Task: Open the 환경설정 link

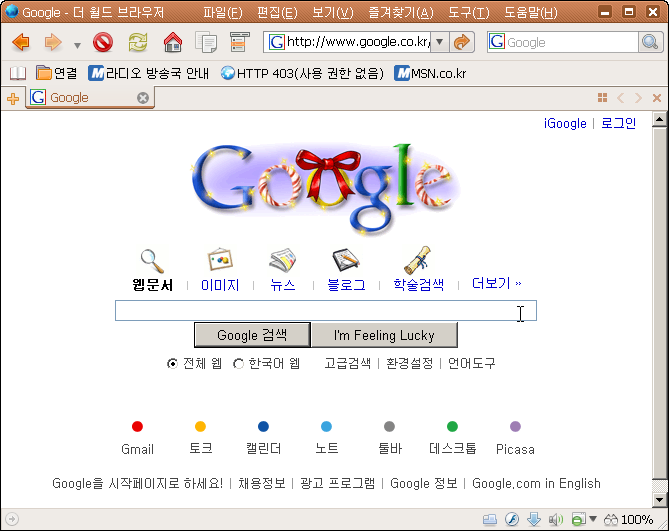Action: (409, 363)
